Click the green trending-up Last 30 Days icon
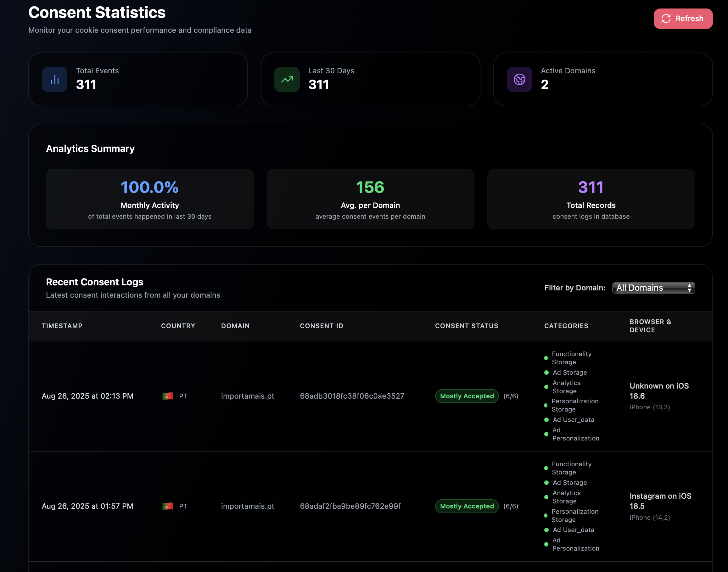 pos(287,79)
